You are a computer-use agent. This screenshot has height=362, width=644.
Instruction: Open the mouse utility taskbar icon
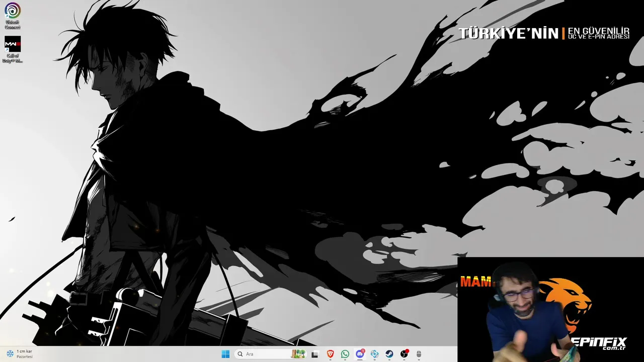(419, 354)
